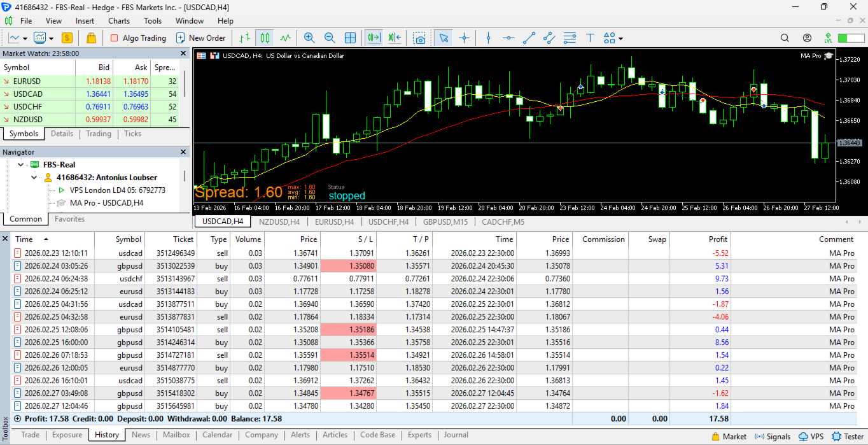
Task: Take a chart screenshot camera icon
Action: click(419, 38)
